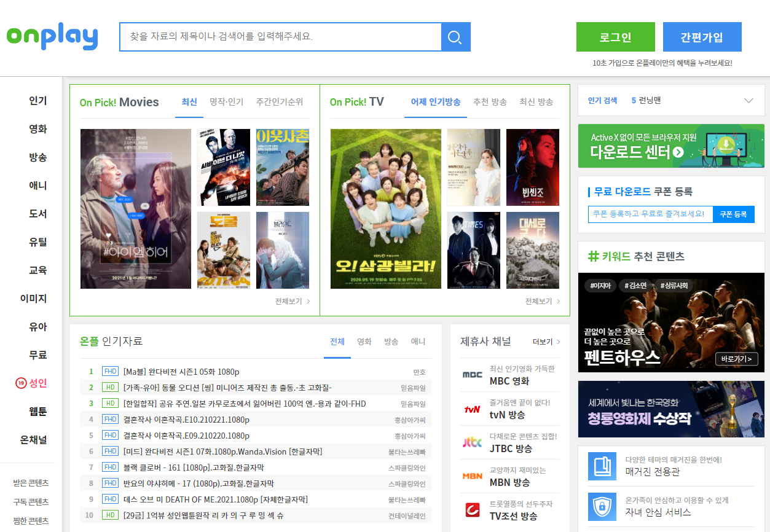Open Movies 전체보기 chevron link
770x532 pixels.
pyautogui.click(x=293, y=302)
